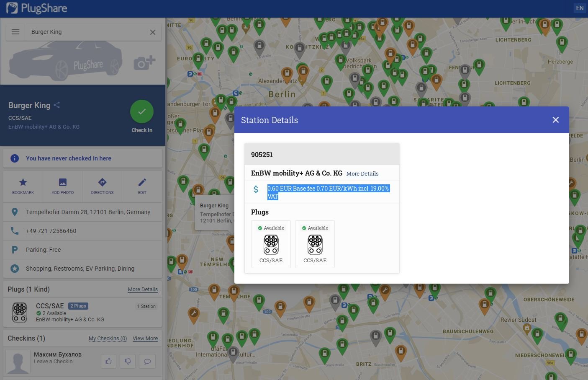Screen dimensions: 588x380
Task: Click station number 905251 header
Action: tap(322, 155)
